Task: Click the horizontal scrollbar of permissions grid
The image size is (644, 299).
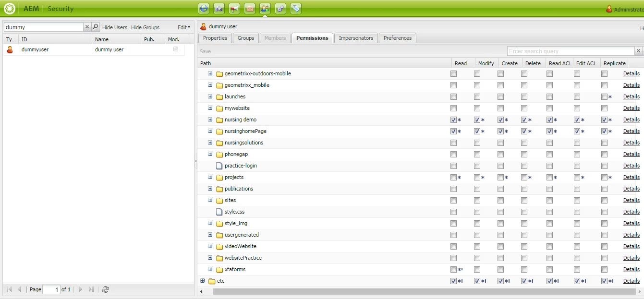Action: [424, 291]
